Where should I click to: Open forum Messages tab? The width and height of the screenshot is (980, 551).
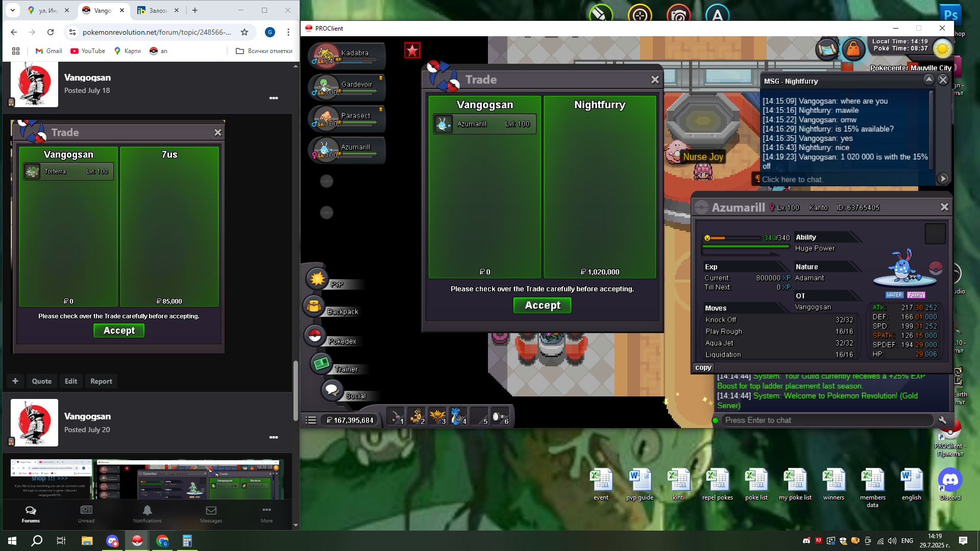point(211,514)
